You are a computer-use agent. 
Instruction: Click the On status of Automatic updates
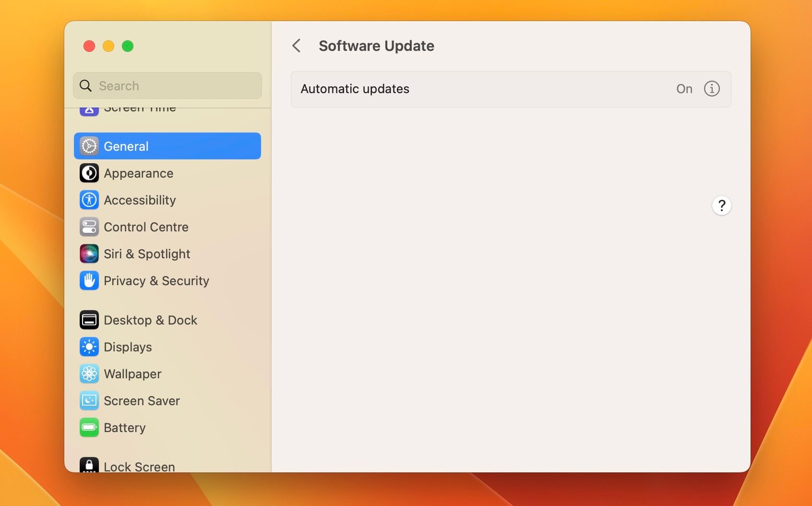click(684, 89)
